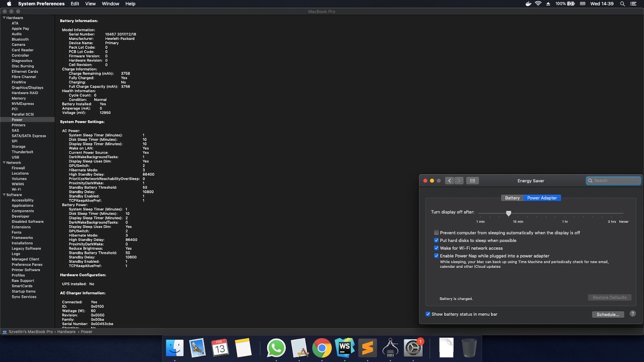
Task: Select Bluetooth in the sidebar
Action: tap(20, 39)
